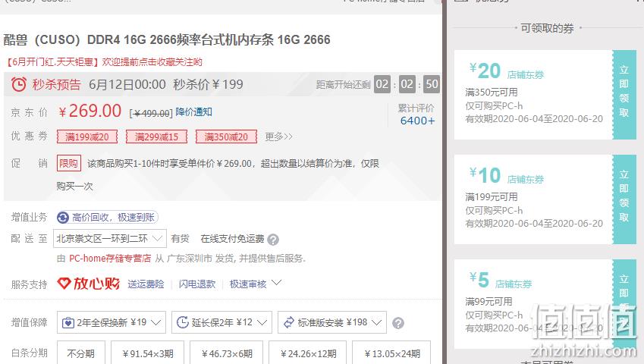Image resolution: width=644 pixels, height=364 pixels.
Task: Click the alarm clock icon beside 秒杀预告
Action: coord(18,84)
